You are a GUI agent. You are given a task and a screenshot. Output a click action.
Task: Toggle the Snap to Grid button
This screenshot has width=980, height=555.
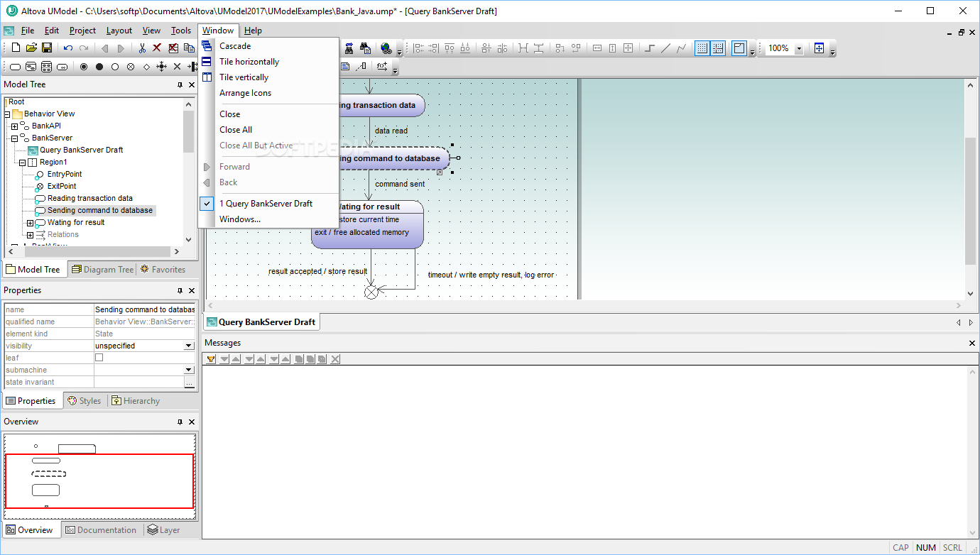(718, 48)
